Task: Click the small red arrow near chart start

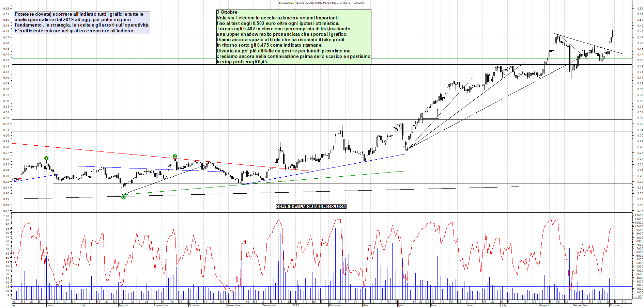Action: pyautogui.click(x=20, y=178)
